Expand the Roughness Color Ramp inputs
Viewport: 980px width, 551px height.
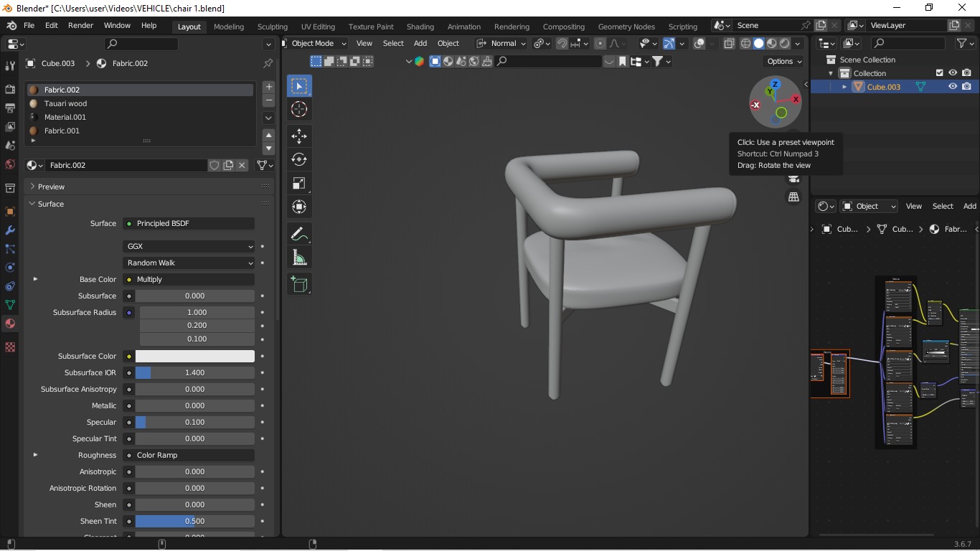tap(35, 455)
